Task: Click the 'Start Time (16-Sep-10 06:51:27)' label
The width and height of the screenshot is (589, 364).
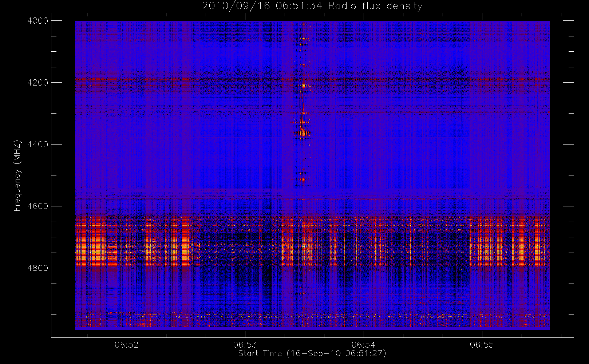Action: 312,353
